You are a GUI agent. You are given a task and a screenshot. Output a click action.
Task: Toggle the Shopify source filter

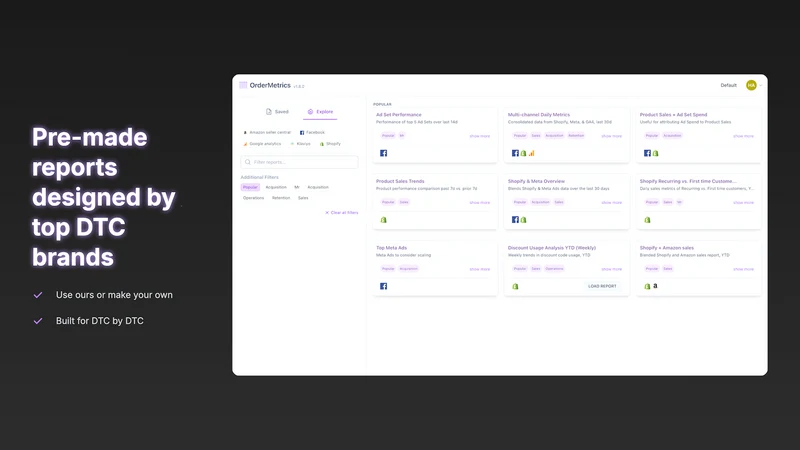point(330,144)
